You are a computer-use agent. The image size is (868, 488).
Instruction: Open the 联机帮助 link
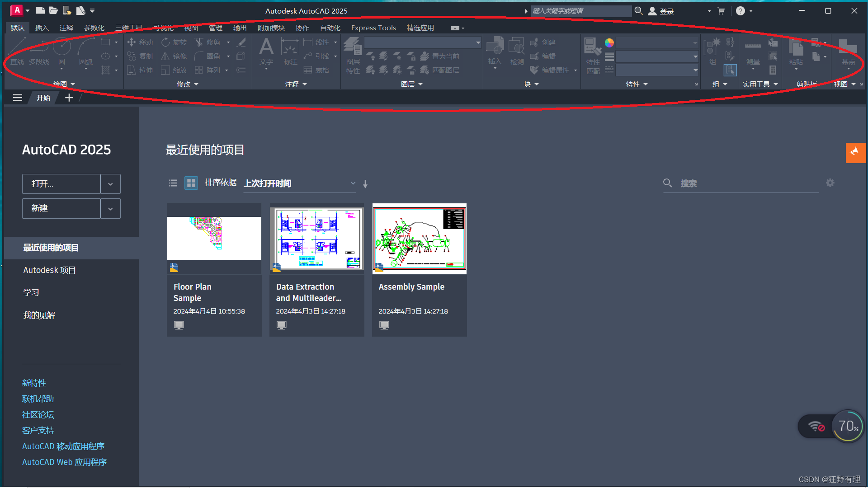pyautogui.click(x=38, y=399)
